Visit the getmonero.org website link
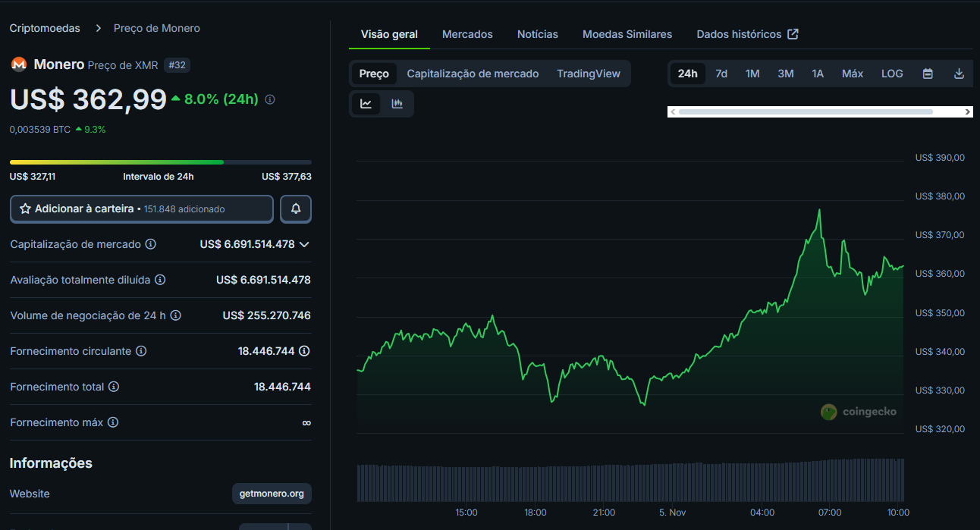 pyautogui.click(x=272, y=494)
